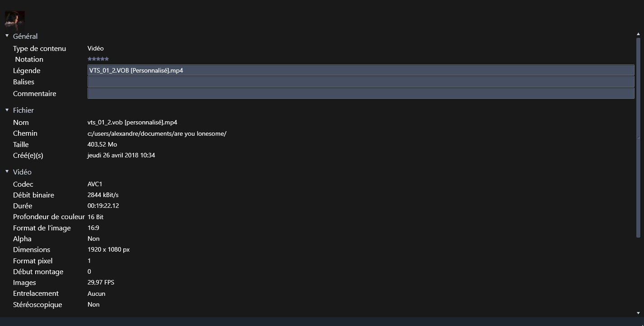Collapse the Vidéo properties section

point(7,171)
